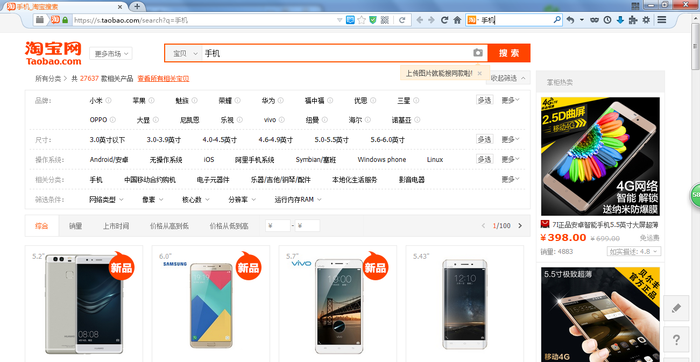Click info icon next to 魅族
The height and width of the screenshot is (362, 700).
(x=195, y=100)
